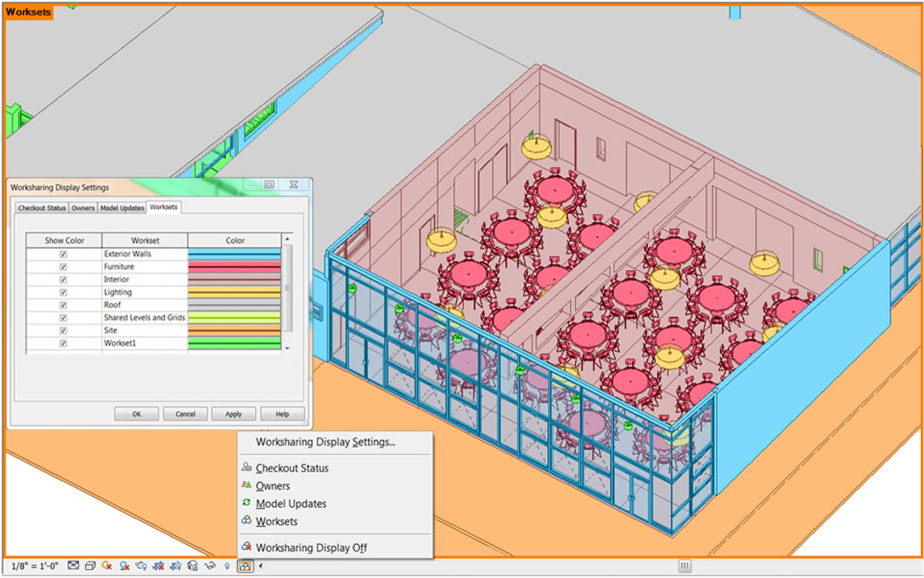Screen dimensions: 924x578
Task: Click the Detail Level icon in view bar
Action: pos(73,566)
